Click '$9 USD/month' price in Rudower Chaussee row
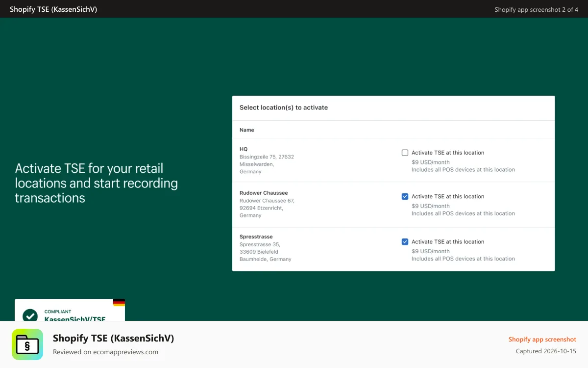The image size is (588, 368). 431,206
